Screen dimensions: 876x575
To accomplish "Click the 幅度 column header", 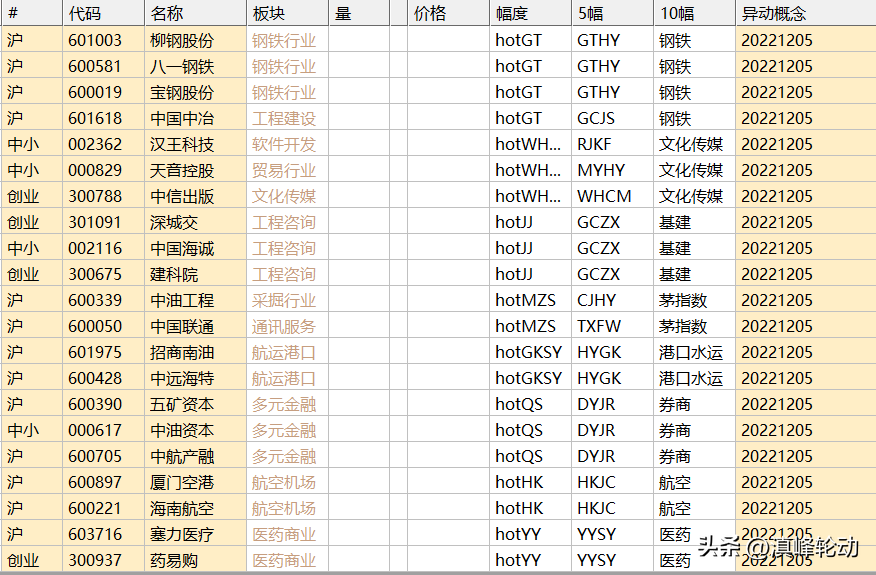I will tap(531, 13).
